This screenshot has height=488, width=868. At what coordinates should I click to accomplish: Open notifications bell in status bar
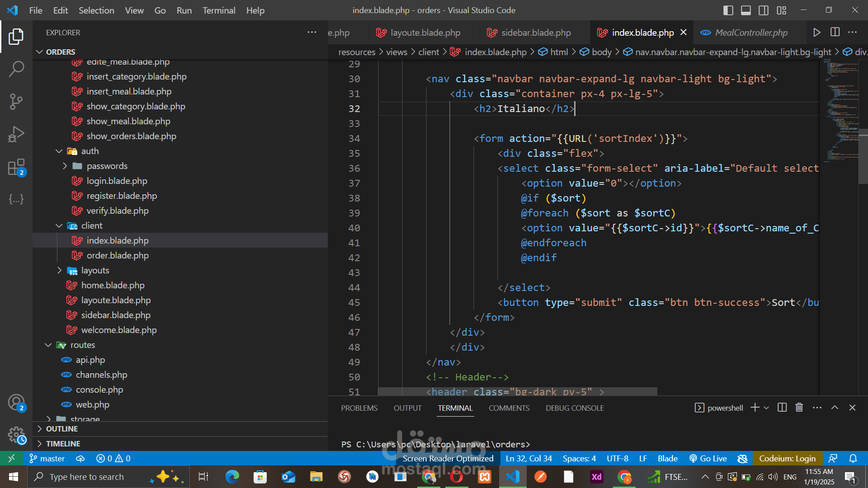[x=853, y=459]
